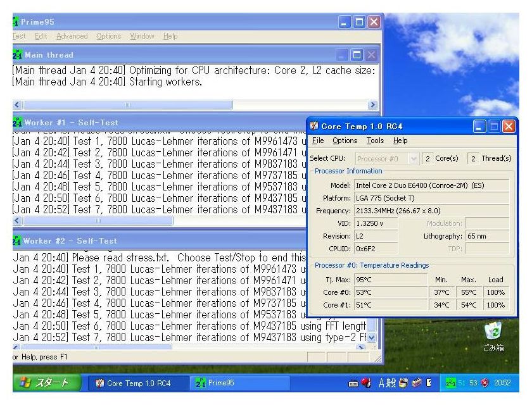The width and height of the screenshot is (532, 405).
Task: Click the Model field Intel Core 2 Duo E6400
Action: (x=431, y=185)
